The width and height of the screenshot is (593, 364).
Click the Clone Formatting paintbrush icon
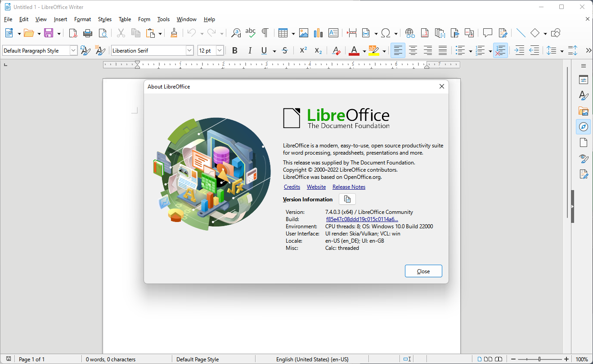[174, 33]
